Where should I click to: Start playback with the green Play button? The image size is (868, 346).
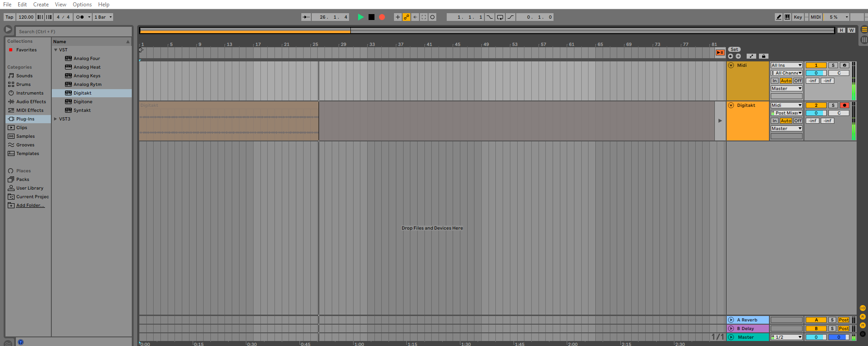[360, 17]
